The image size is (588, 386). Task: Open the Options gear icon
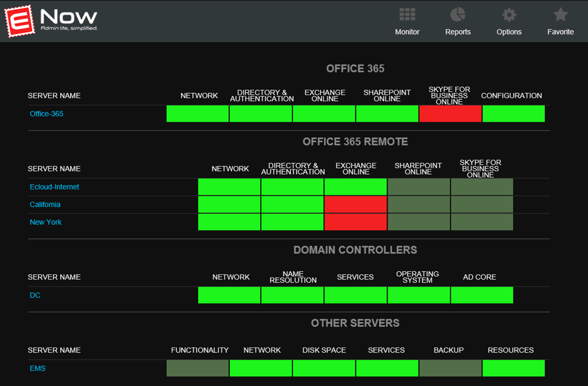click(x=509, y=15)
